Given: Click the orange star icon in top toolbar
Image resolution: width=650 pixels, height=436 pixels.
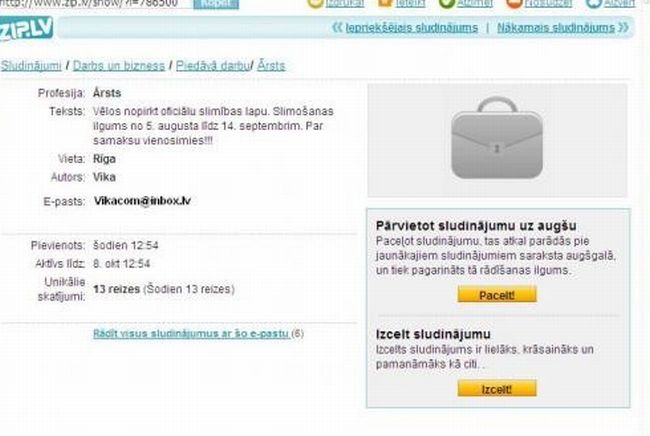Looking at the screenshot, I should [385, 3].
